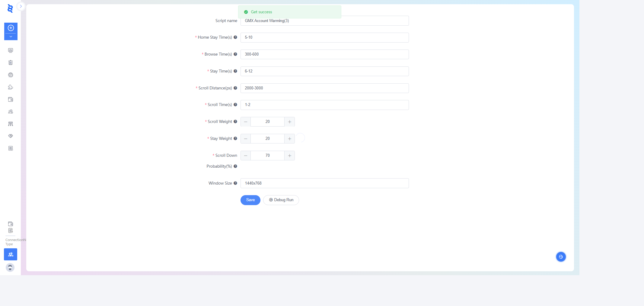This screenshot has width=644, height=306.
Task: Open the user avatar at sidebar bottom
Action: point(10,267)
